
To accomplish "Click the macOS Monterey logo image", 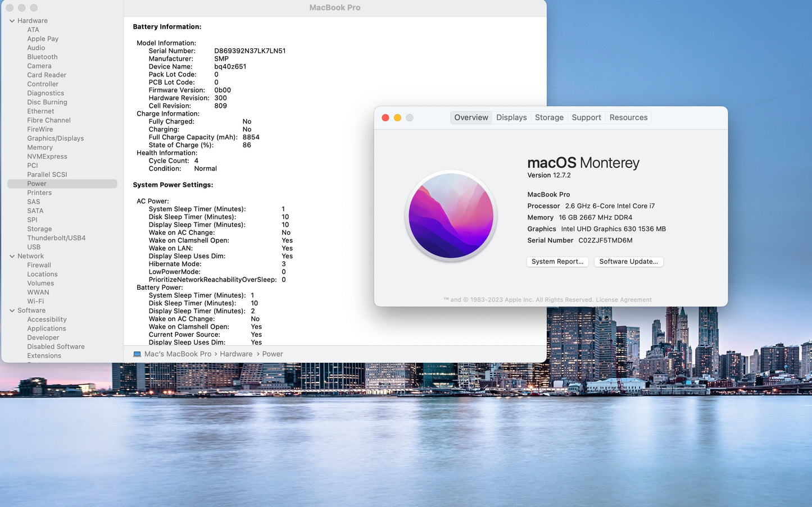I will [451, 216].
